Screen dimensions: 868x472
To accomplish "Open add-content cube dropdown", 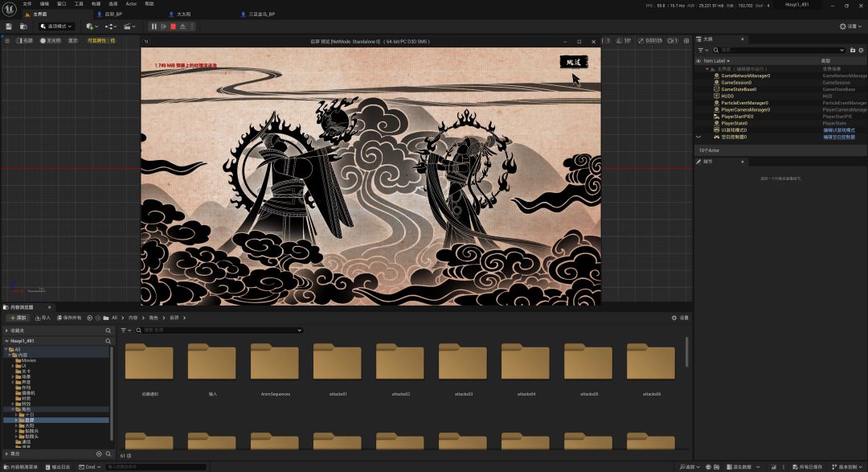I will coord(92,26).
